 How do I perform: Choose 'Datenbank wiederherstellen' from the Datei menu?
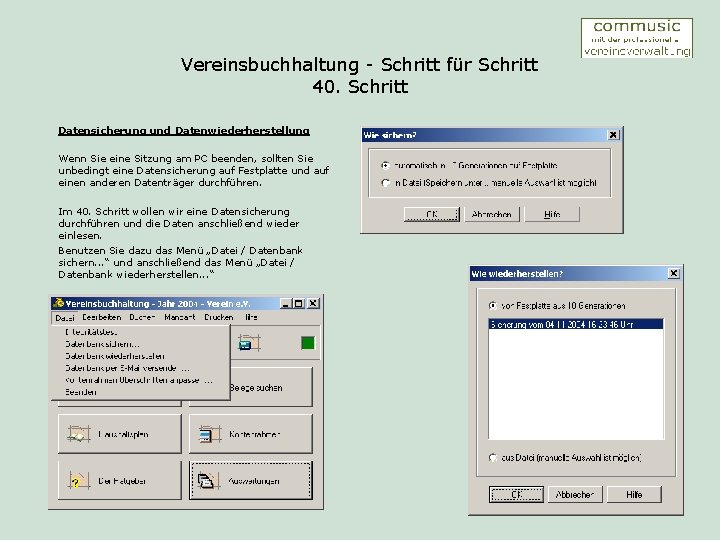click(x=114, y=356)
